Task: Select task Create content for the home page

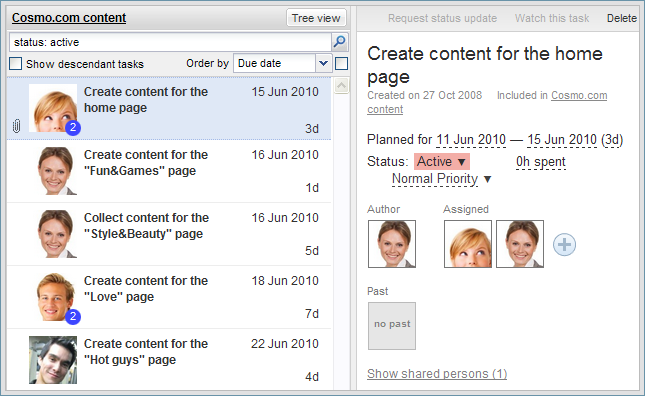Action: point(169,108)
